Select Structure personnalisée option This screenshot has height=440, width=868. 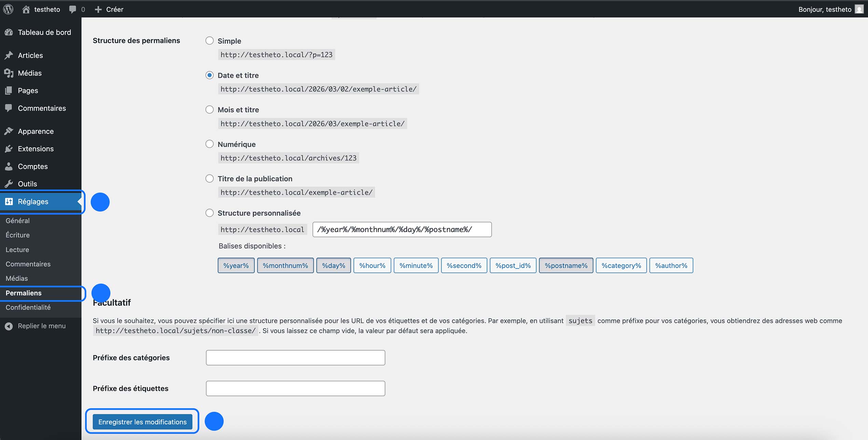tap(209, 213)
